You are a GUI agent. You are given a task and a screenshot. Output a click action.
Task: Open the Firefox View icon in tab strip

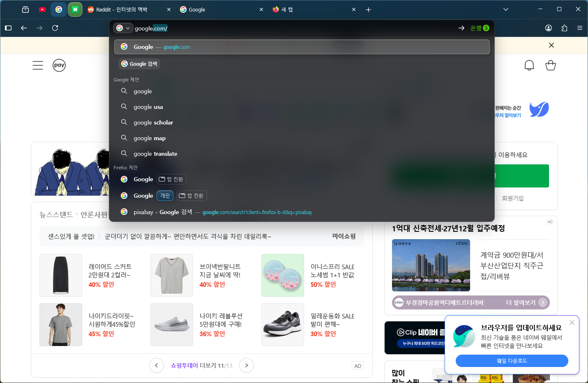point(25,9)
